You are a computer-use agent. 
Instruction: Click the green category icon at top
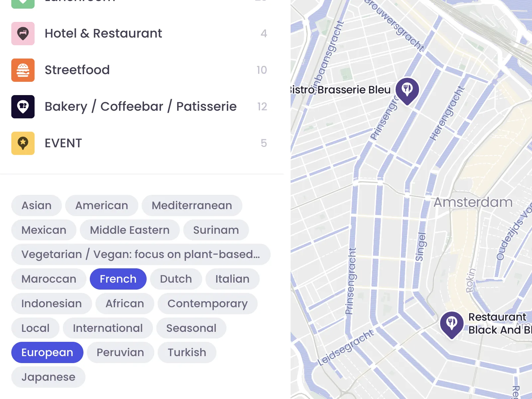pos(23,3)
